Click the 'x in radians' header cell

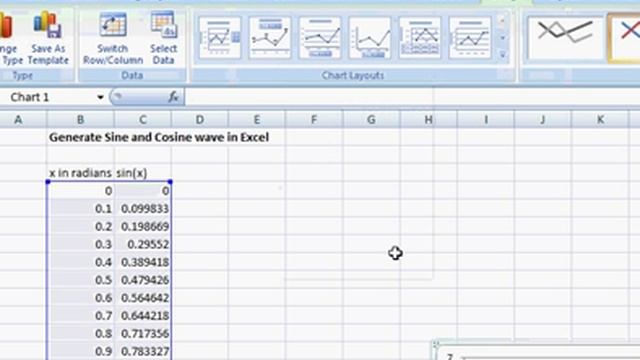[x=80, y=173]
